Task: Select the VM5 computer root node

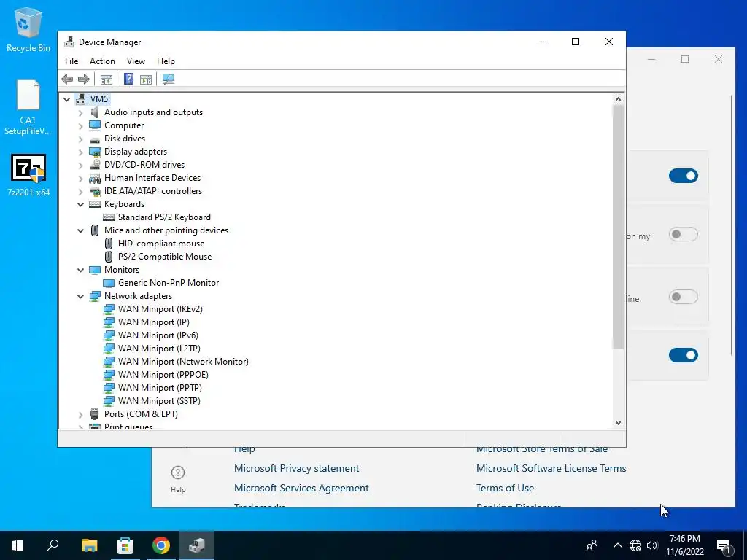Action: 99,99
